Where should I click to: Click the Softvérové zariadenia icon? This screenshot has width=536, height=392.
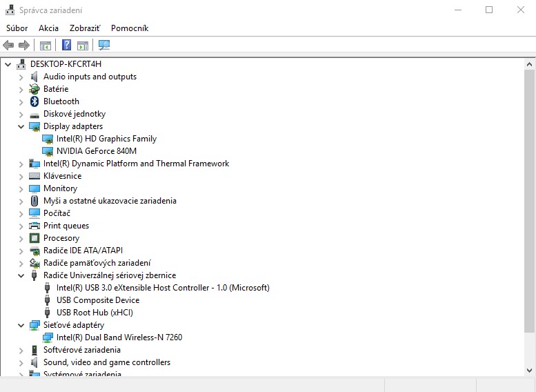pos(34,350)
